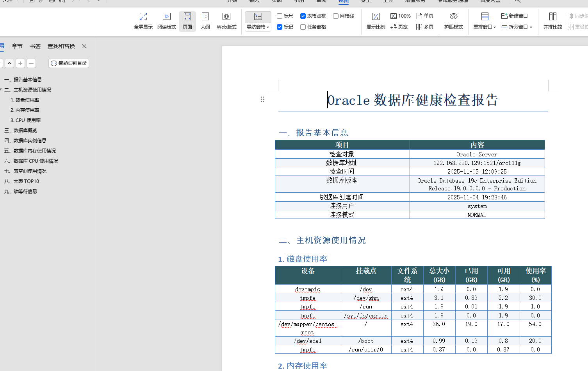The image size is (588, 371).
Task: Enable the task pane checkbox (任务窗格)
Action: tap(303, 27)
